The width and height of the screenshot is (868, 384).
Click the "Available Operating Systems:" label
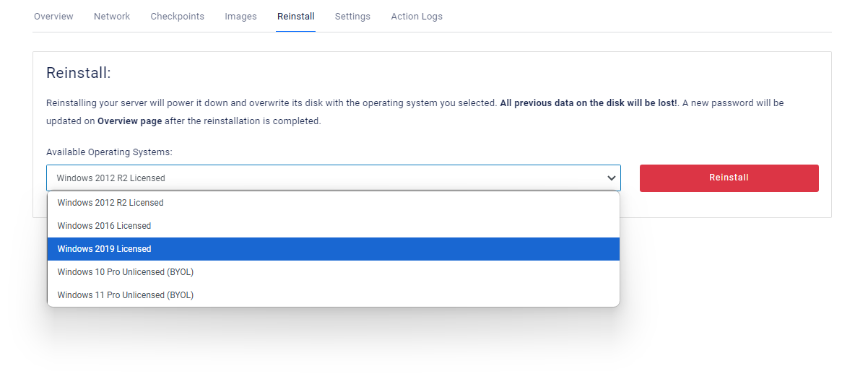point(109,152)
